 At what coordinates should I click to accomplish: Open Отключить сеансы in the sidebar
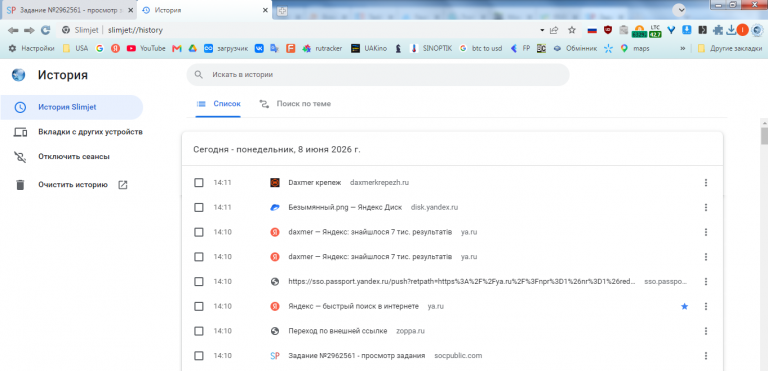[62, 157]
